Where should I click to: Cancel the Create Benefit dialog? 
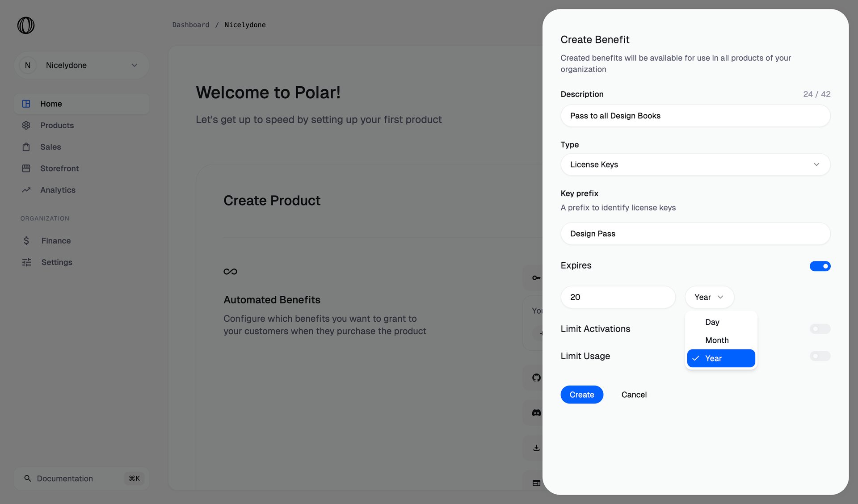634,395
